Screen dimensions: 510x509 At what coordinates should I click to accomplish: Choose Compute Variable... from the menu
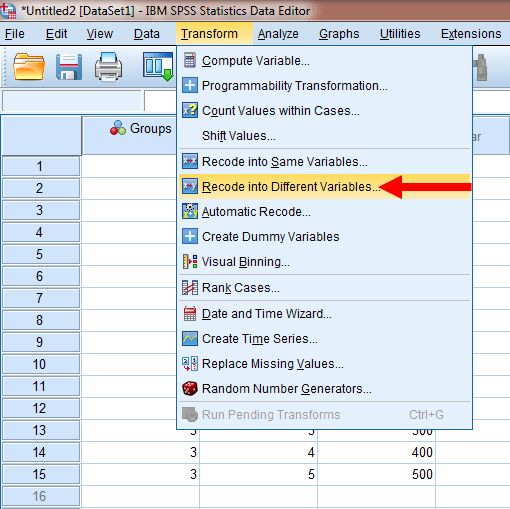coord(324,60)
